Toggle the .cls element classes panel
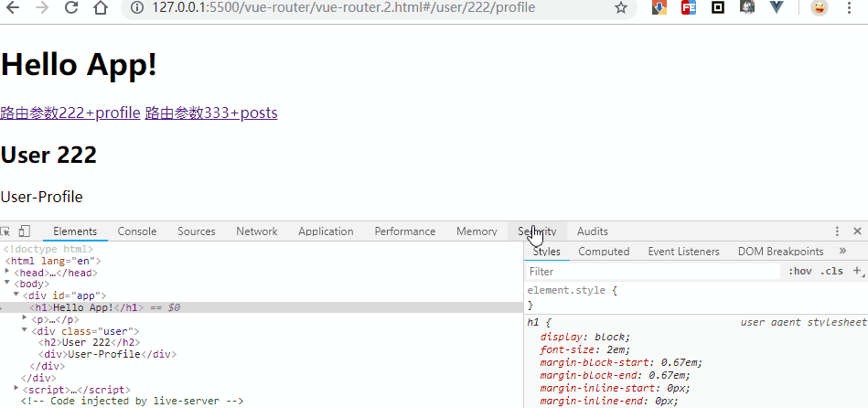Viewport: 868px width, 408px height. pos(831,272)
